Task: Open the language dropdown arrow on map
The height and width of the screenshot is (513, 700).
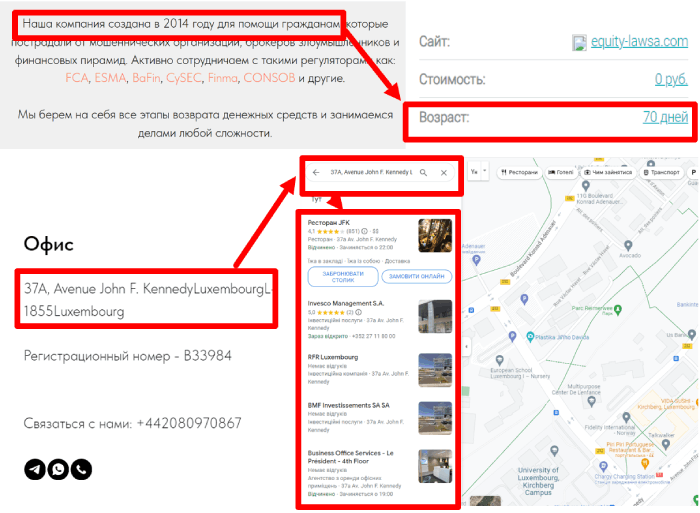Action: 485,171
